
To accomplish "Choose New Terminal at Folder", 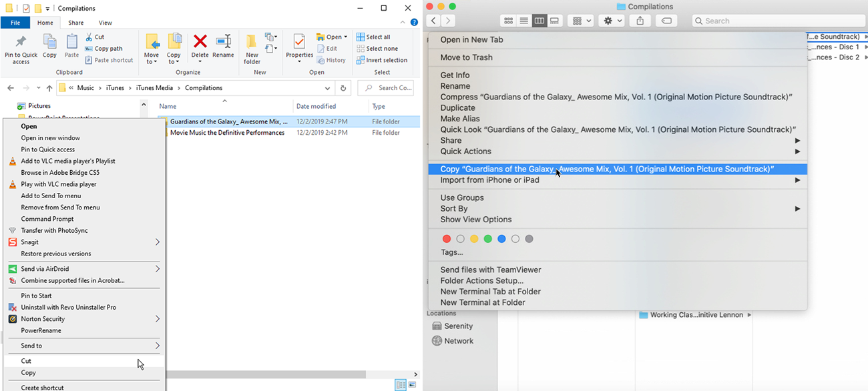I will tap(483, 302).
